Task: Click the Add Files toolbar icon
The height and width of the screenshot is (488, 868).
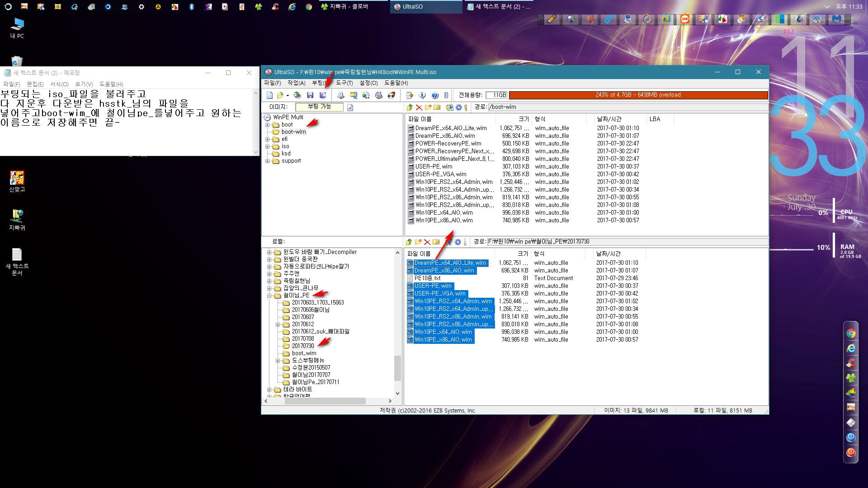Action: pos(410,95)
